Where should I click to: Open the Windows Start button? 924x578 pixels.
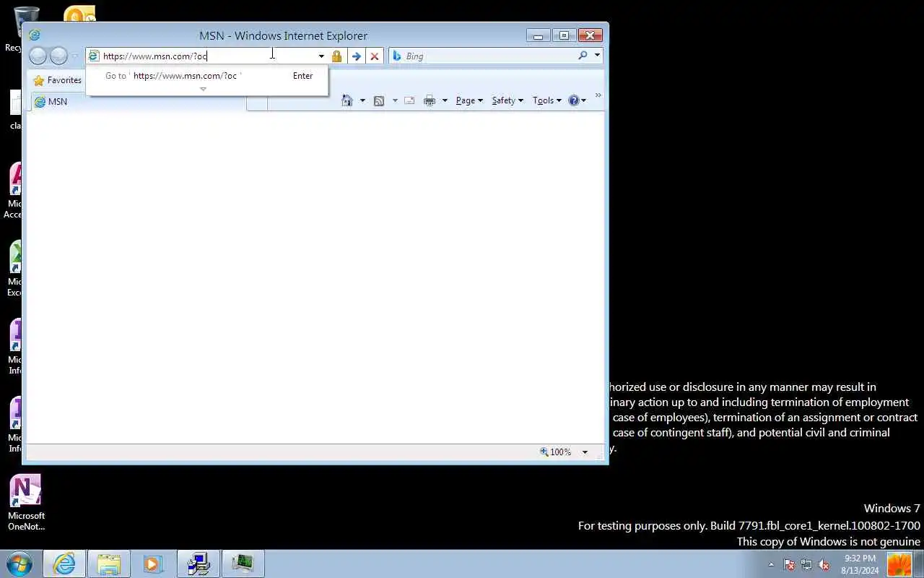click(19, 564)
